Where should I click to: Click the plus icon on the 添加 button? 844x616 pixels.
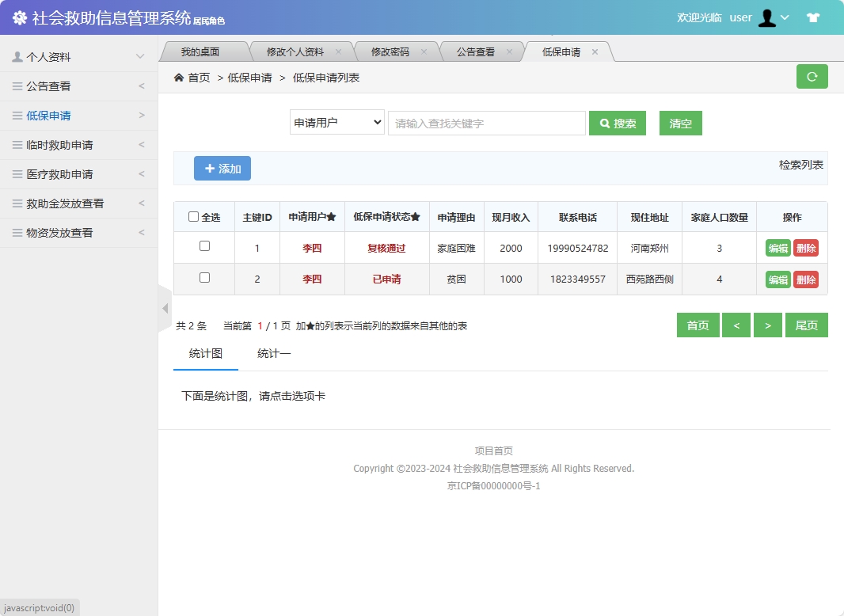coord(211,168)
